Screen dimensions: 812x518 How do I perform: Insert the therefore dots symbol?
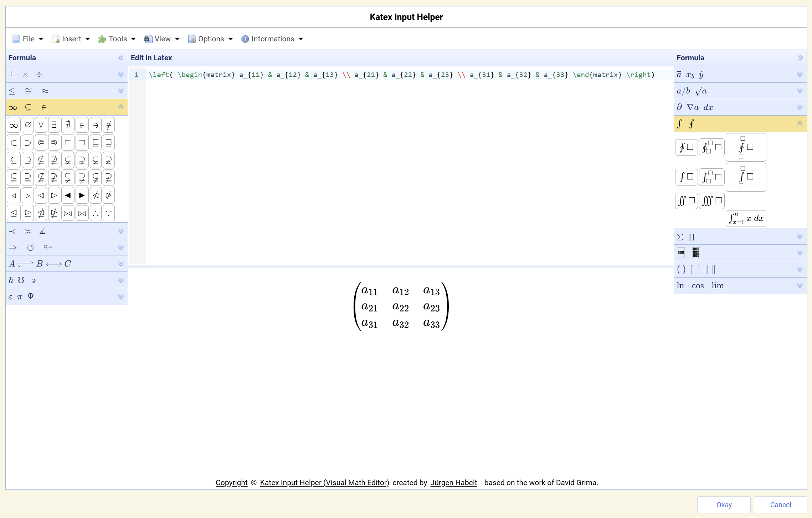click(x=96, y=213)
